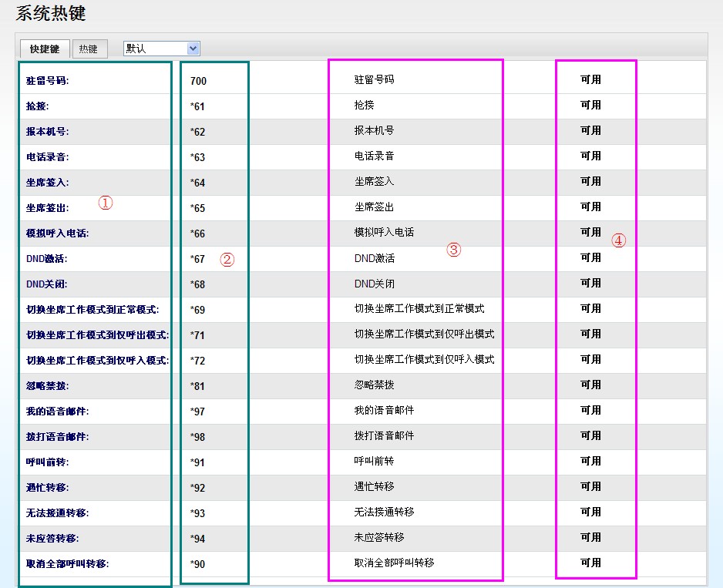Viewport: 723px width, 588px height.
Task: Click 可用 status in 模拟呼入电话 row
Action: (590, 232)
